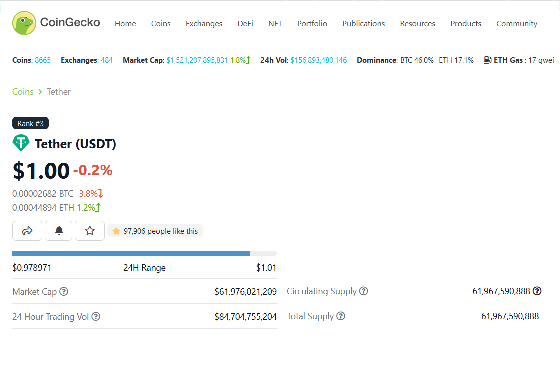This screenshot has width=560, height=368.
Task: Click the 24H Range progress bar
Action: (x=144, y=254)
